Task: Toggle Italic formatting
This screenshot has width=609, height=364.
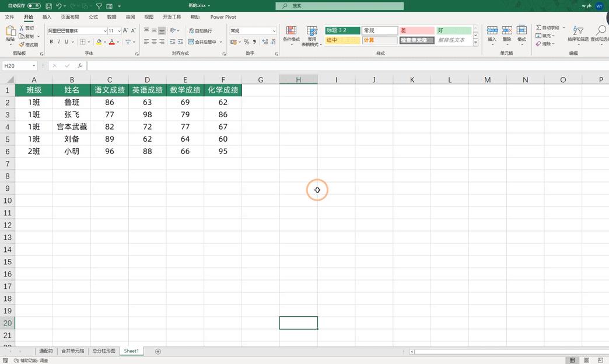Action: pyautogui.click(x=59, y=42)
